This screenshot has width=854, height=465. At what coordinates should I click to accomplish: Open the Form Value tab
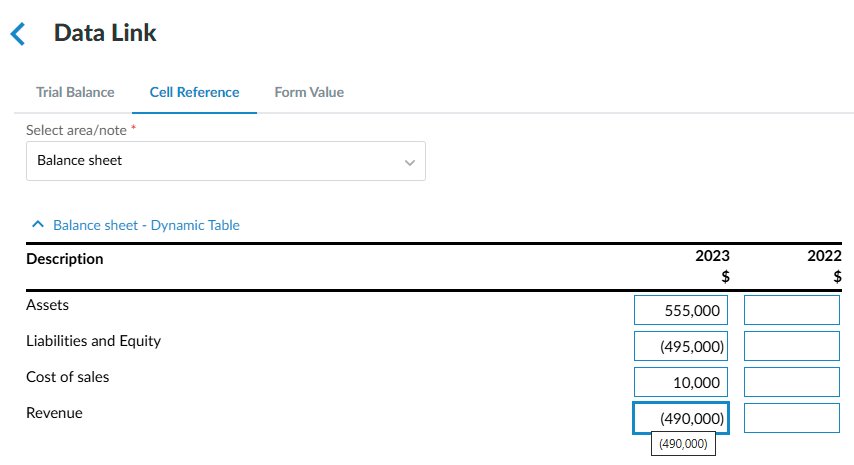309,92
